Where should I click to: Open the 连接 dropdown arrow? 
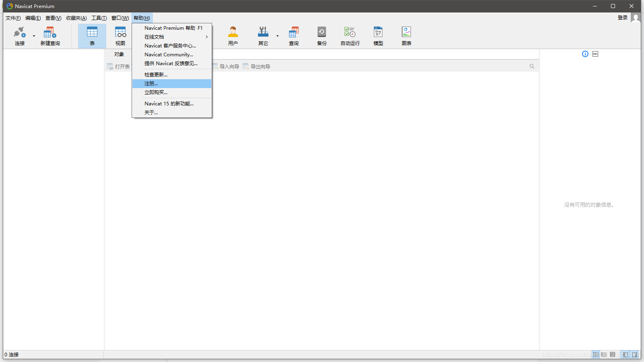[x=34, y=36]
